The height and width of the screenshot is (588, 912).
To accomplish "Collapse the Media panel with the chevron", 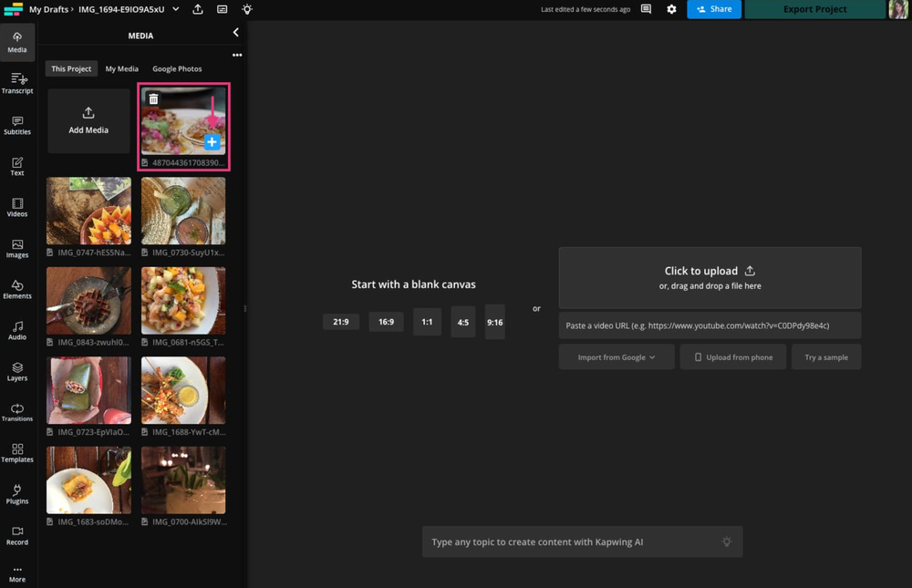I will point(235,32).
